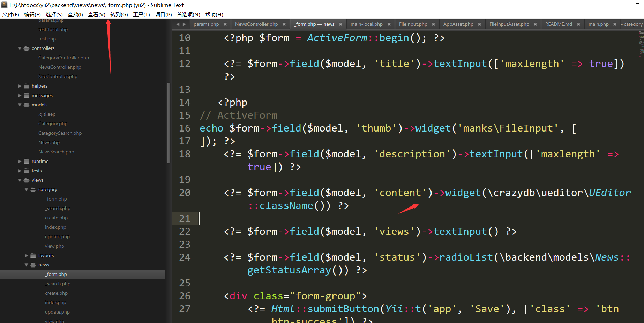Screen dimensions: 644x323
Task: Close the main-local.php tab
Action: click(x=389, y=24)
